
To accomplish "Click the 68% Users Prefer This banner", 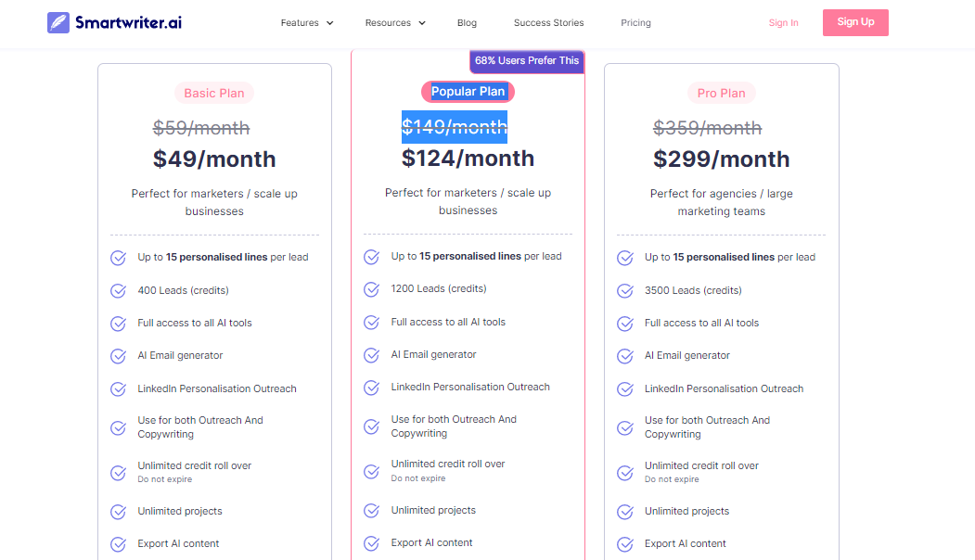I will point(527,61).
